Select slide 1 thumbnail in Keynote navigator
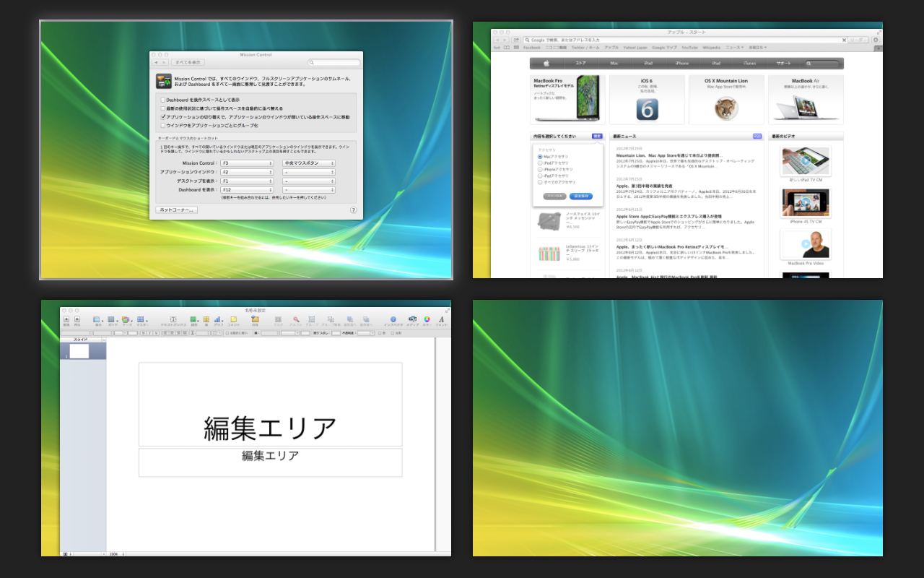This screenshot has height=578, width=924. click(79, 351)
